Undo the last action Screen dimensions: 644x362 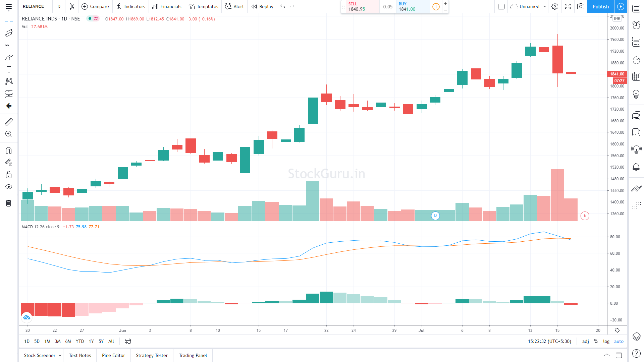click(x=283, y=6)
